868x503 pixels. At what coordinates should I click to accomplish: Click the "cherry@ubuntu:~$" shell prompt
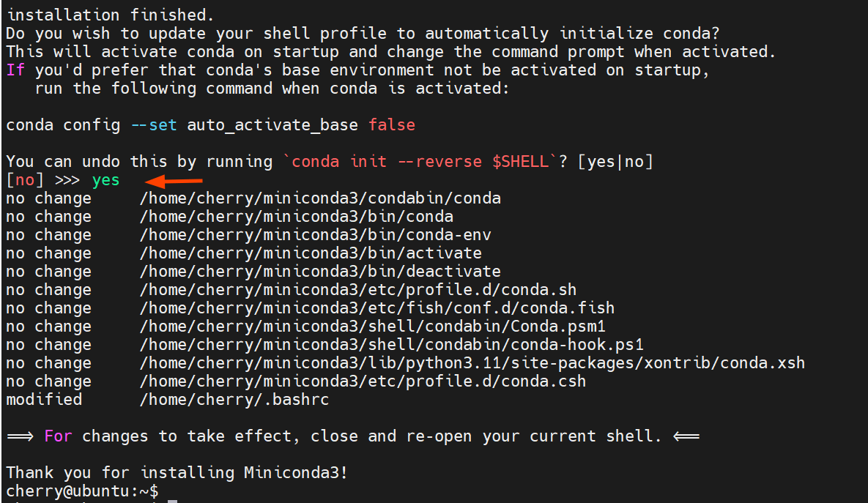click(82, 491)
